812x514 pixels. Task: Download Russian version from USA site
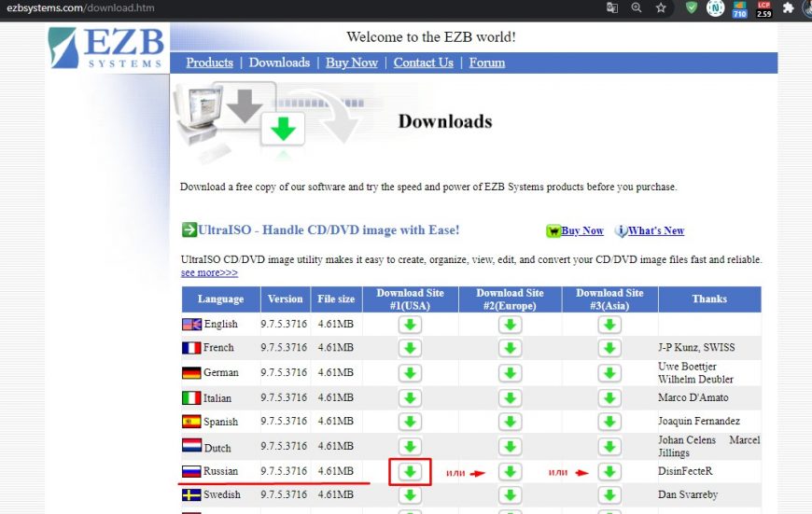pos(410,471)
